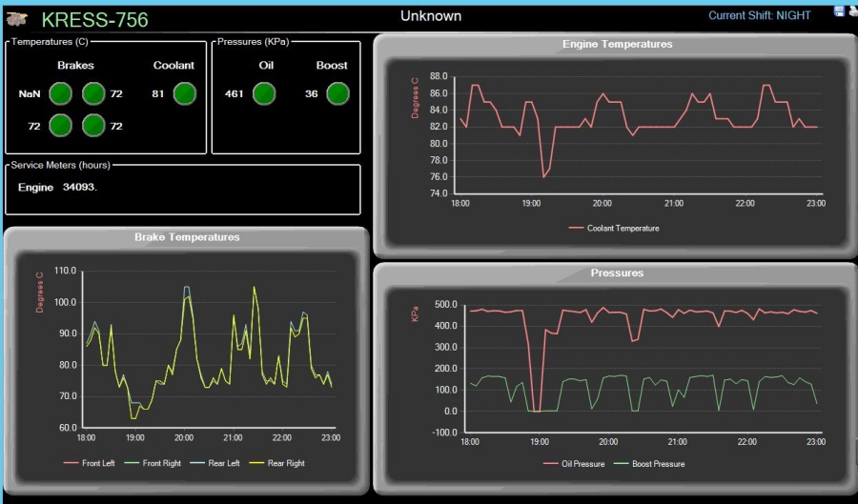
Task: Click the Coolant temperature green indicator
Action: click(x=184, y=93)
